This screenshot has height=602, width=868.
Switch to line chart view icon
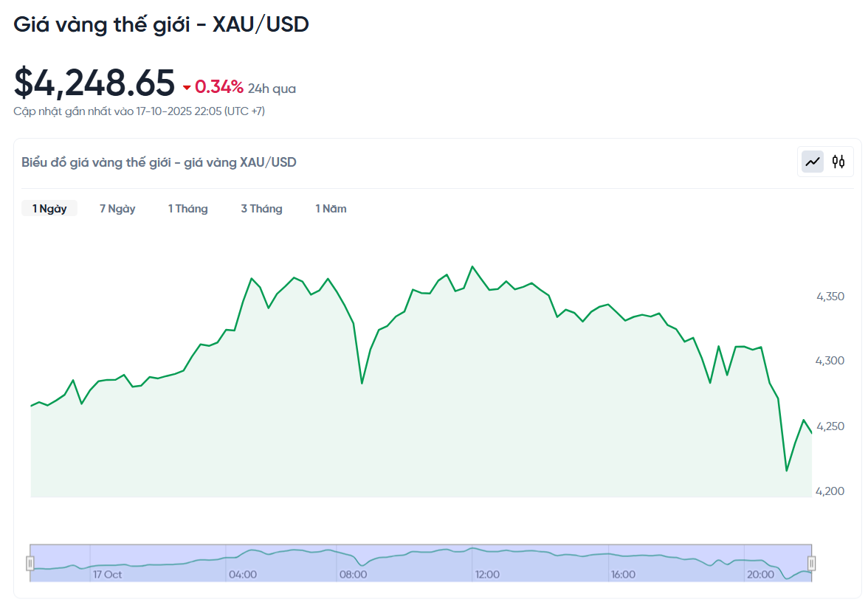[813, 162]
